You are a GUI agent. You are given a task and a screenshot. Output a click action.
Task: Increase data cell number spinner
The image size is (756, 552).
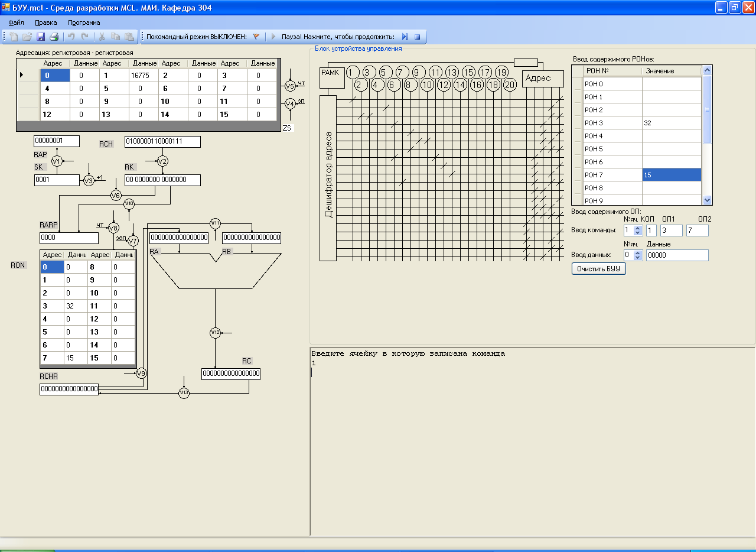tap(637, 252)
